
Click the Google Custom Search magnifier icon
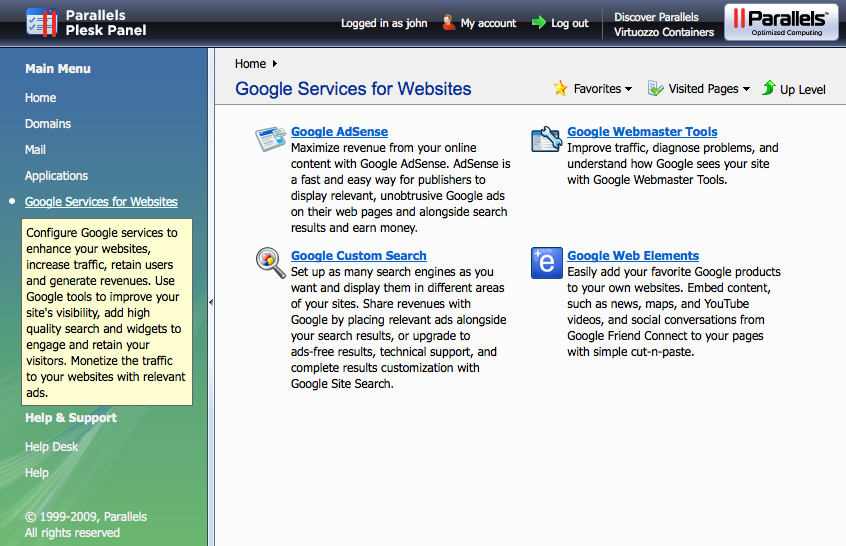point(271,263)
